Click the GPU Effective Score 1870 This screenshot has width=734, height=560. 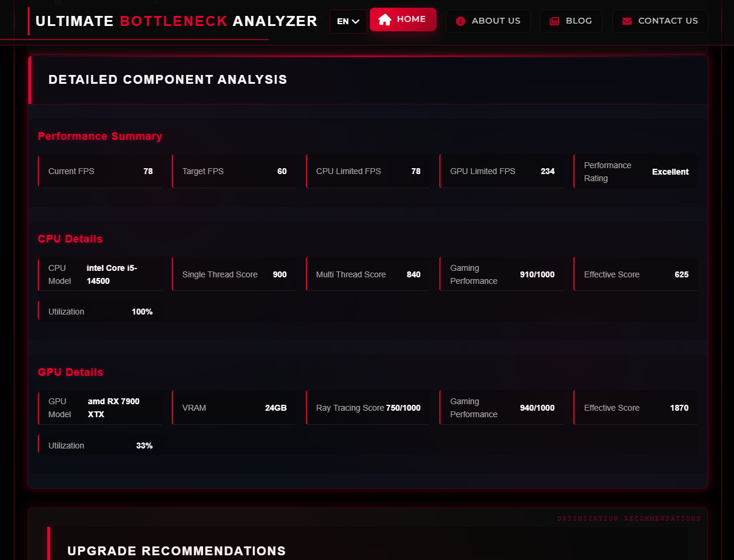(x=679, y=408)
